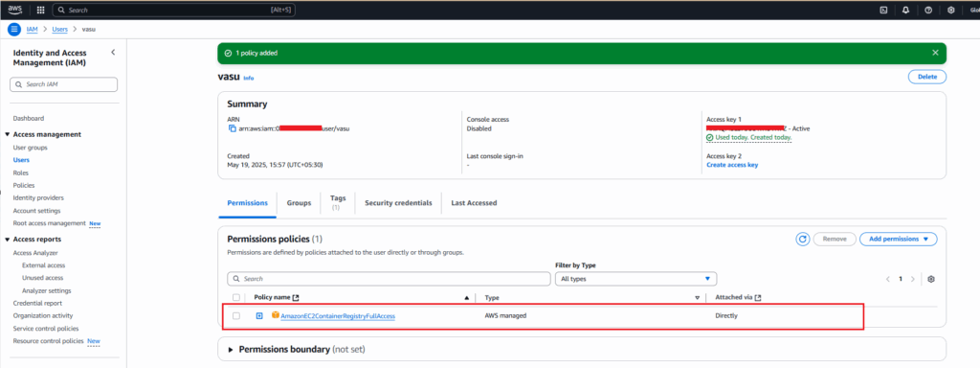The height and width of the screenshot is (368, 980).
Task: Open the services grid menu
Action: tap(40, 10)
